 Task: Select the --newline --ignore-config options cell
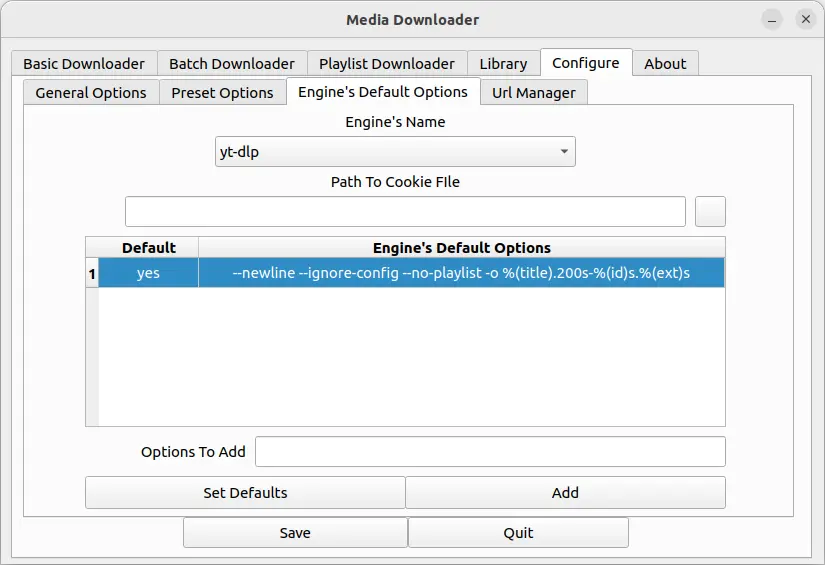[x=461, y=273]
